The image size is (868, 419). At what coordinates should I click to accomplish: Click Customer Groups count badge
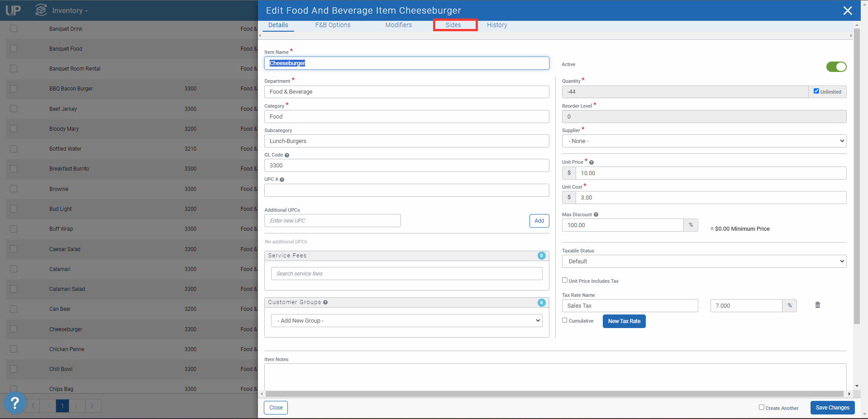542,303
